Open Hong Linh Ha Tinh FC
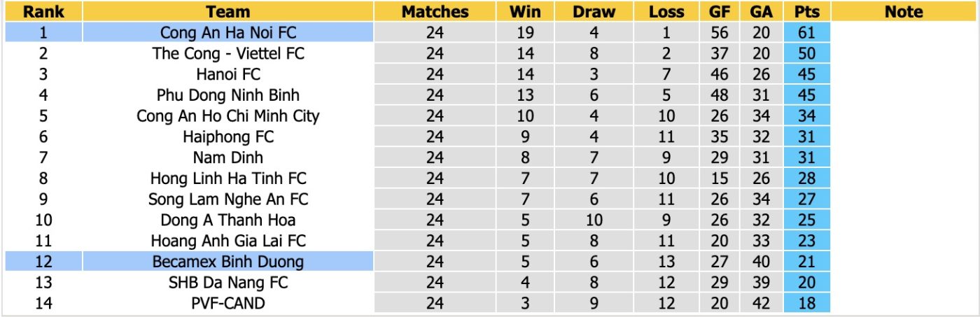 [x=228, y=178]
